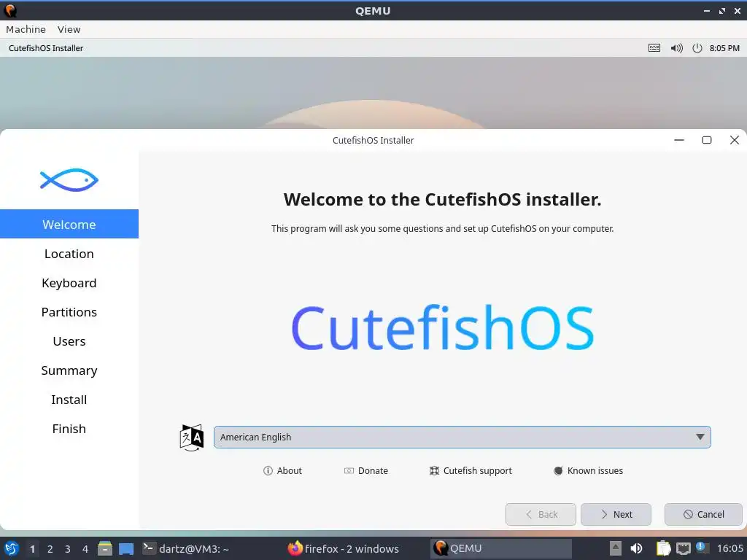
Task: Select the Install step in sidebar
Action: click(x=69, y=400)
